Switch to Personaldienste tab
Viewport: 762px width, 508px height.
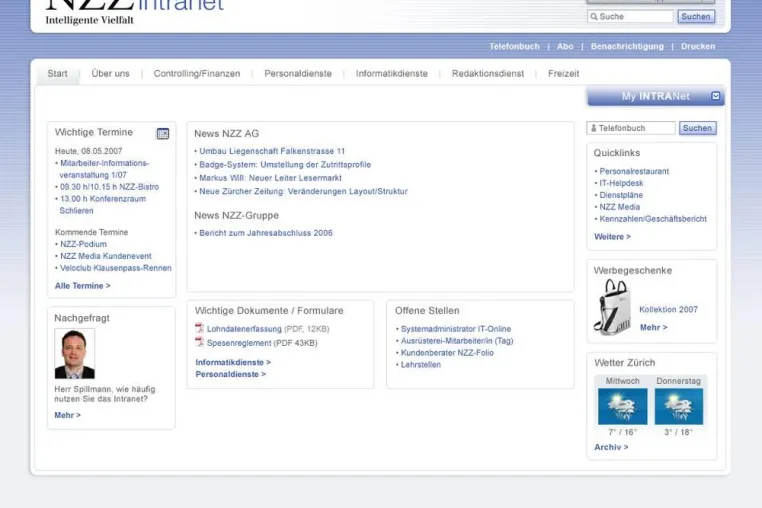(298, 73)
